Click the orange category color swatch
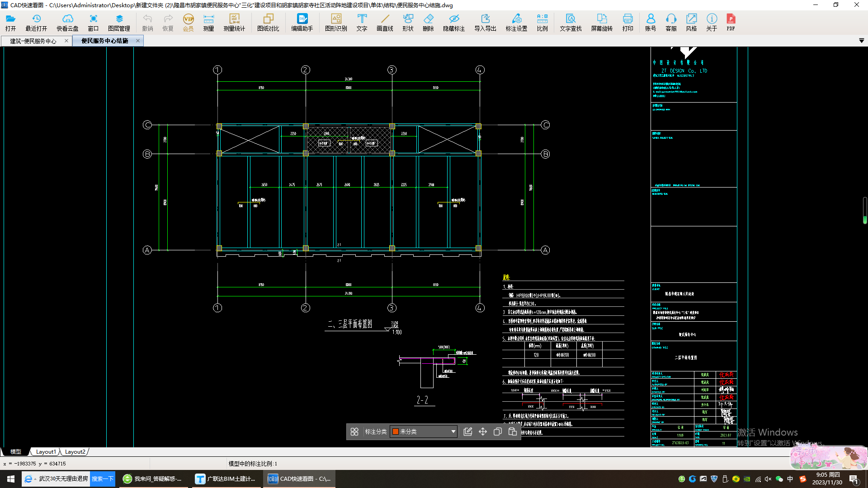Viewport: 868px width, 488px height. pyautogui.click(x=396, y=432)
